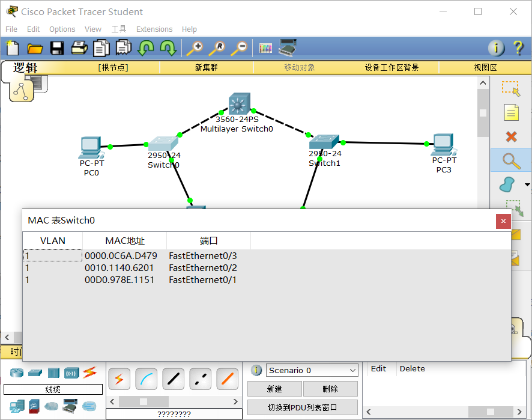The image size is (532, 420).
Task: Open the 工具 menu
Action: click(x=119, y=29)
